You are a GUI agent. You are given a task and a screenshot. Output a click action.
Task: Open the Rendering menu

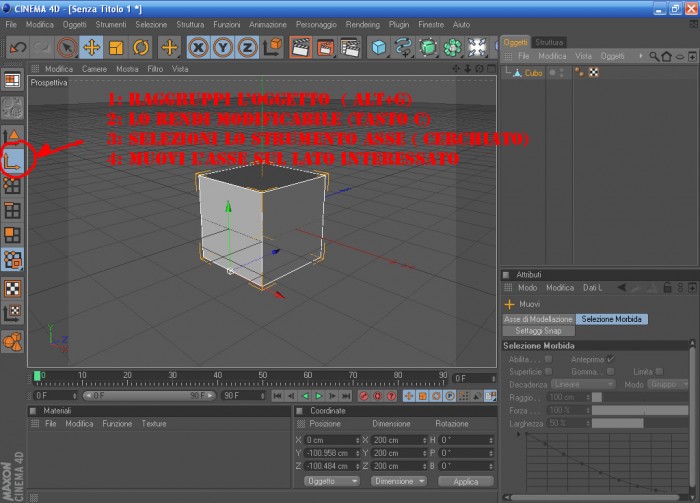coord(362,25)
